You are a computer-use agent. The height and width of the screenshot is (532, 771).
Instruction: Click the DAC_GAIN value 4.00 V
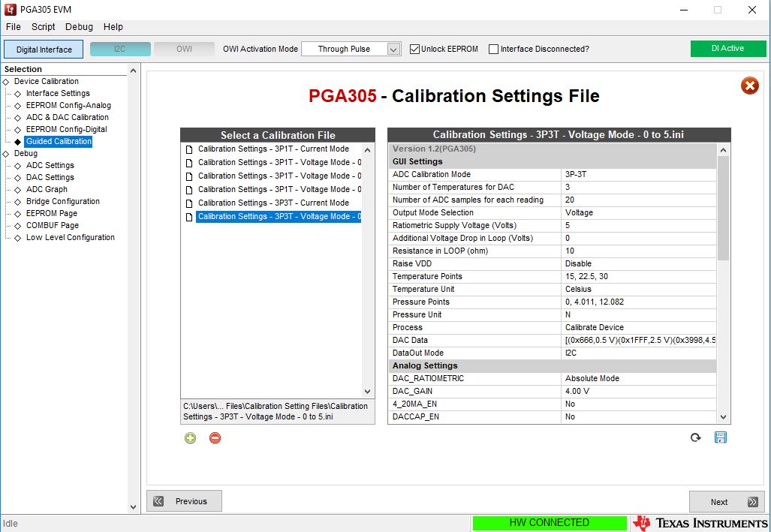(x=577, y=392)
